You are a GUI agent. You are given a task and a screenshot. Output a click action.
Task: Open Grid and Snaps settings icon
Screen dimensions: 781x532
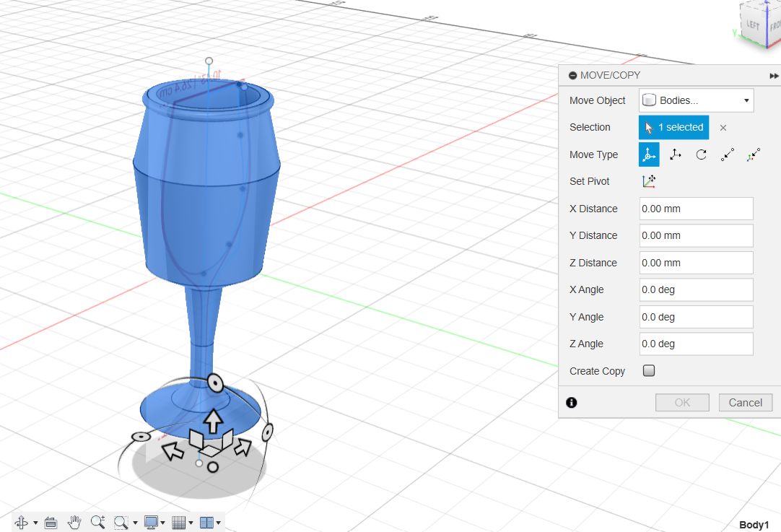[x=179, y=523]
